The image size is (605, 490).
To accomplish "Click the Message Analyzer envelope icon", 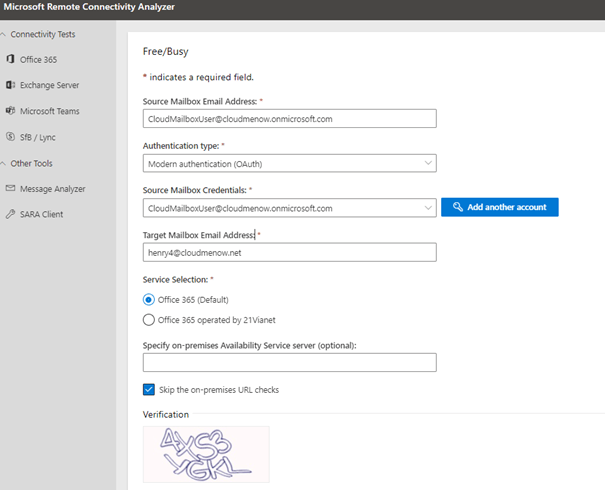I will [10, 188].
